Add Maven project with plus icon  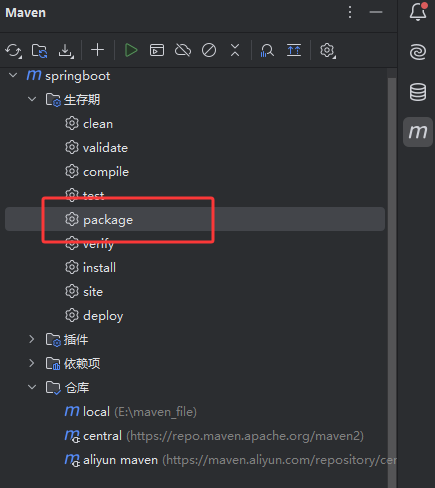97,50
